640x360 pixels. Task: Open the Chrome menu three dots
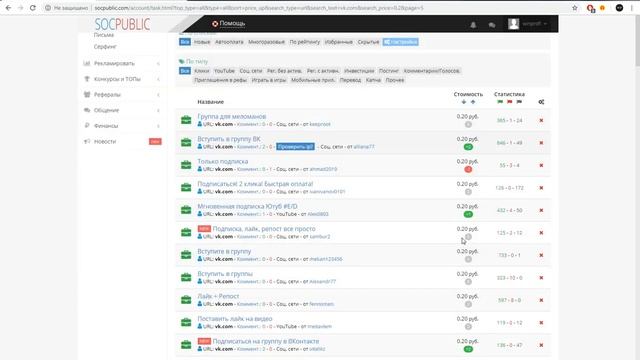point(632,8)
